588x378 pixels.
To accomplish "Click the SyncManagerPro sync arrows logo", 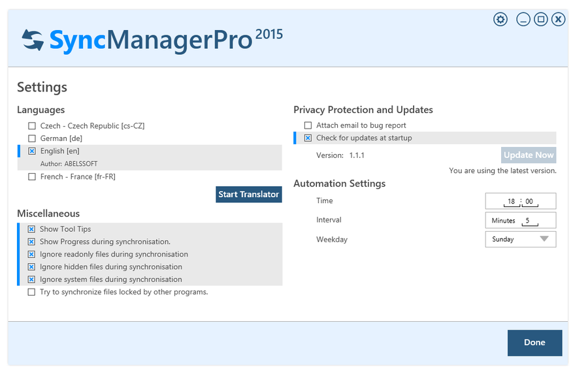I will (x=33, y=40).
